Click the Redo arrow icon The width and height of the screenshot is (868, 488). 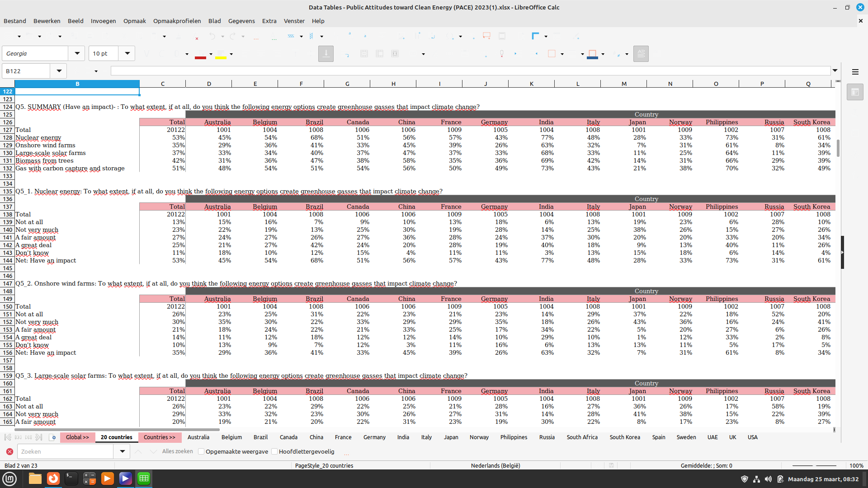[x=232, y=36]
